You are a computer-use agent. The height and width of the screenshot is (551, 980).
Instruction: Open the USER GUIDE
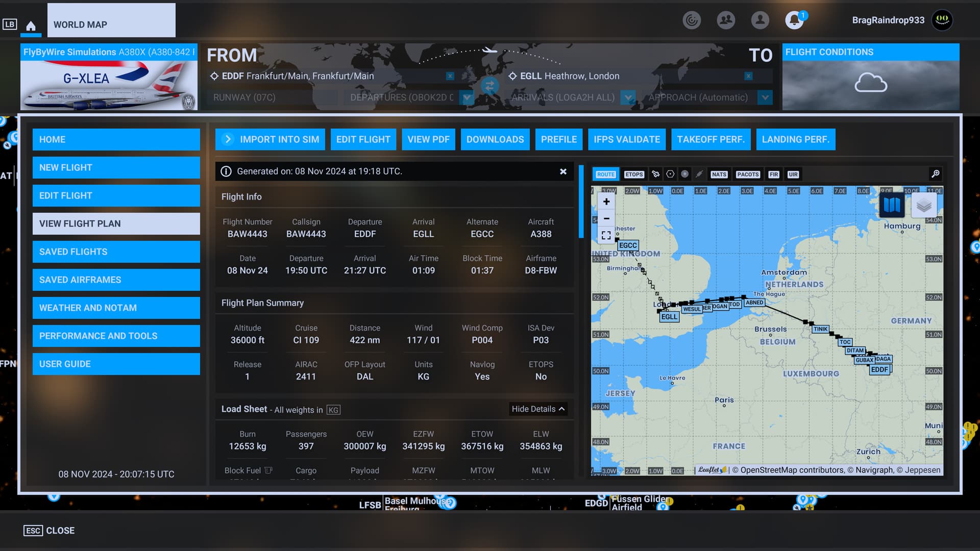click(x=116, y=364)
